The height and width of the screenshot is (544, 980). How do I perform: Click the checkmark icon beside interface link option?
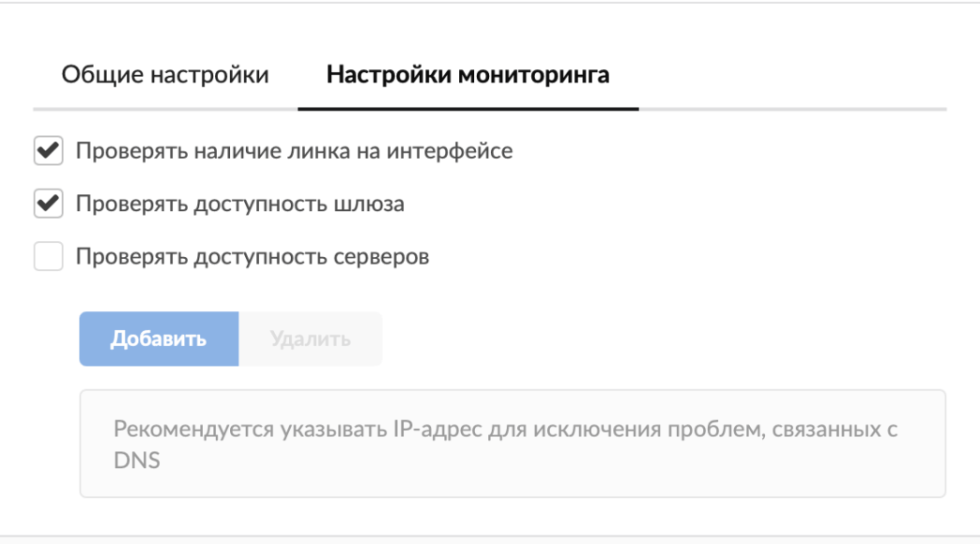click(48, 151)
